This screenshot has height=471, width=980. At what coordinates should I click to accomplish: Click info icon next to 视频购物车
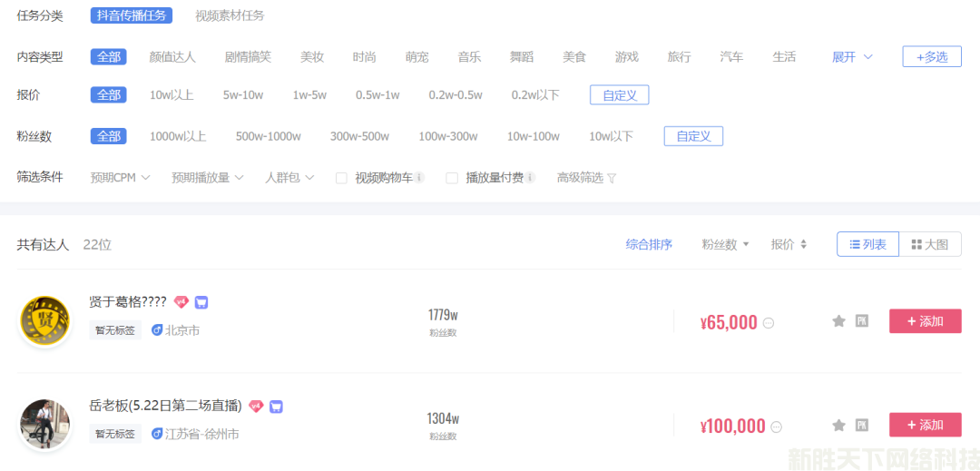click(420, 178)
